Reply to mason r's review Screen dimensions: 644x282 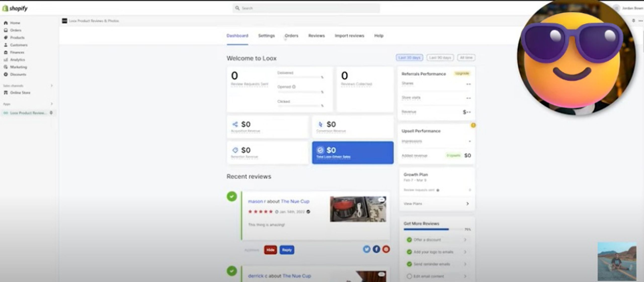(x=287, y=250)
